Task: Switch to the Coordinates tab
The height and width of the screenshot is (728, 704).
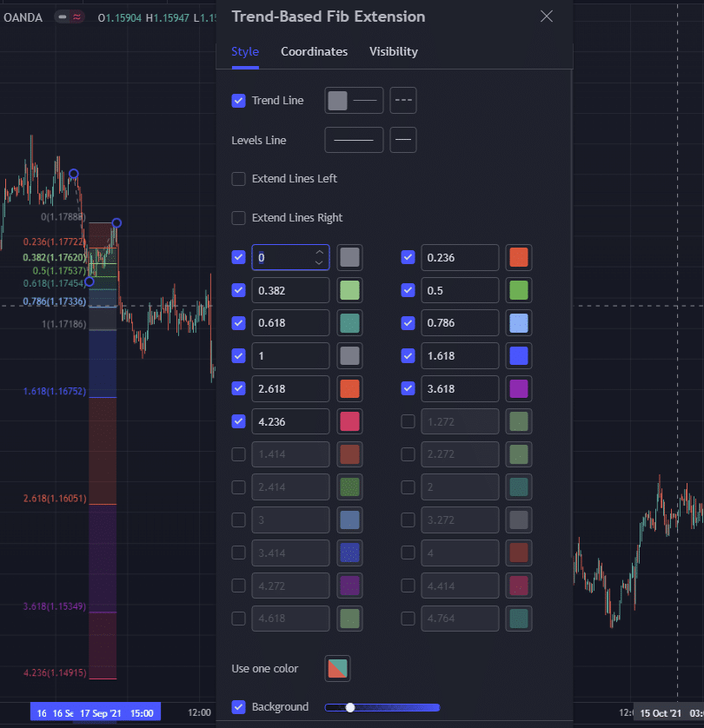Action: 314,52
